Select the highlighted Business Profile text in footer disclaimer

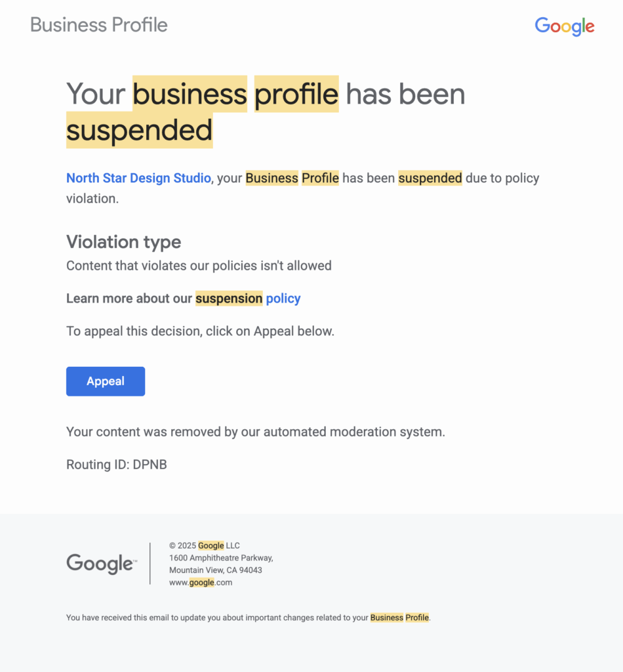tap(399, 618)
